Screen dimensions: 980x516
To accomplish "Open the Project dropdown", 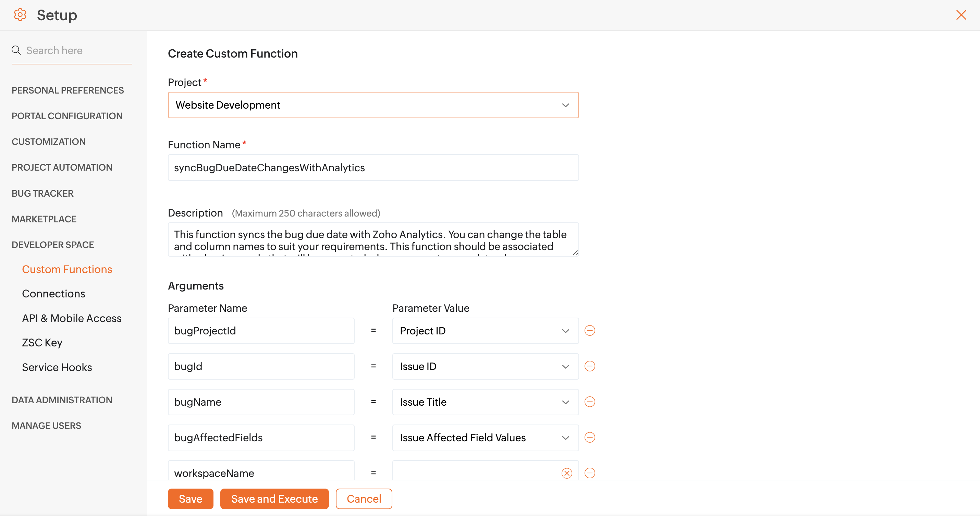I will 373,105.
